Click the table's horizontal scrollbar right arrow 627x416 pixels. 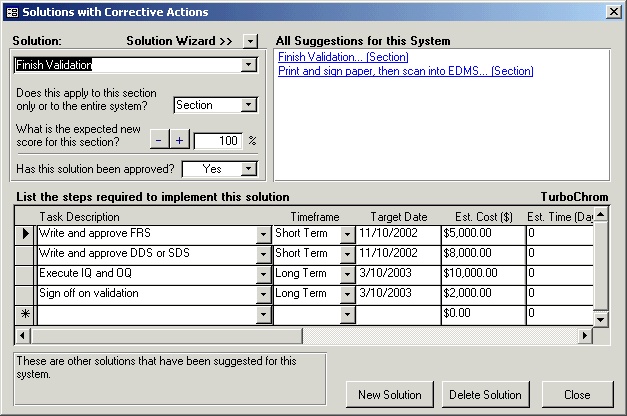click(x=585, y=336)
